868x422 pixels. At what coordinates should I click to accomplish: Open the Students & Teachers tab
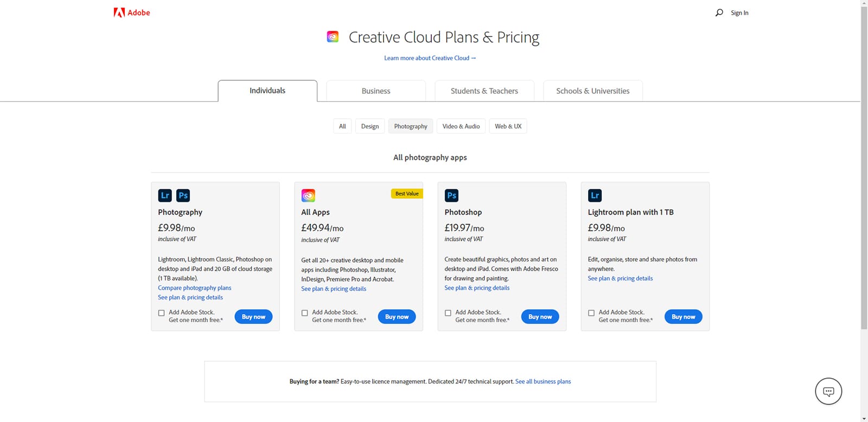(x=484, y=91)
